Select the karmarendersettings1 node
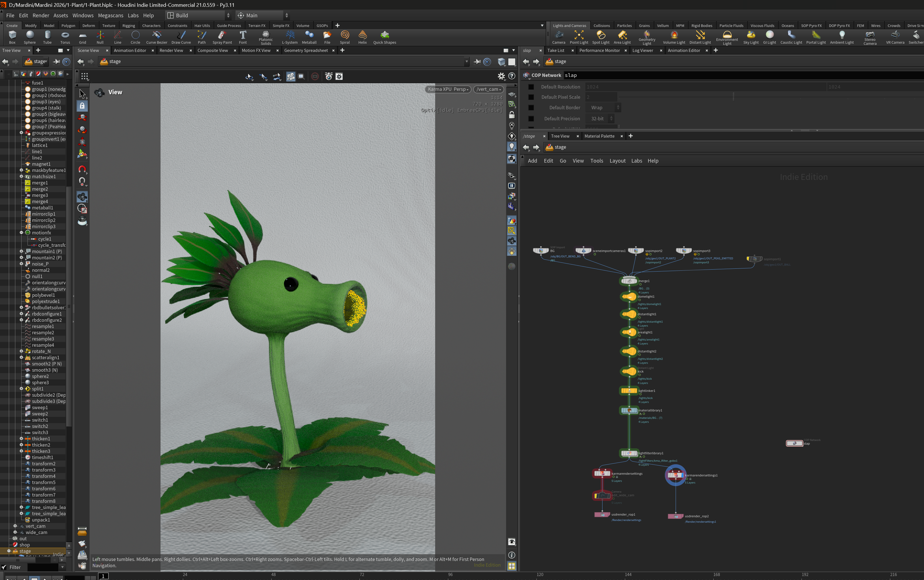 [675, 476]
